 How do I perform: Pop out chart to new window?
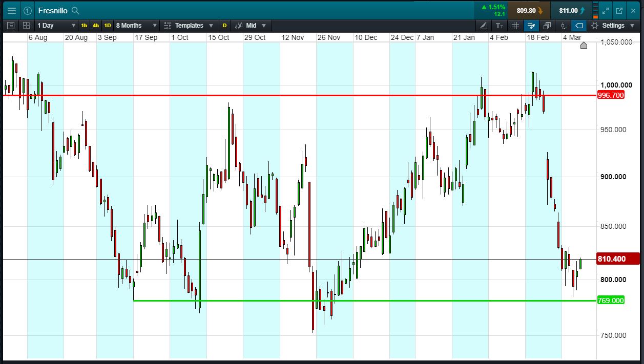[619, 10]
